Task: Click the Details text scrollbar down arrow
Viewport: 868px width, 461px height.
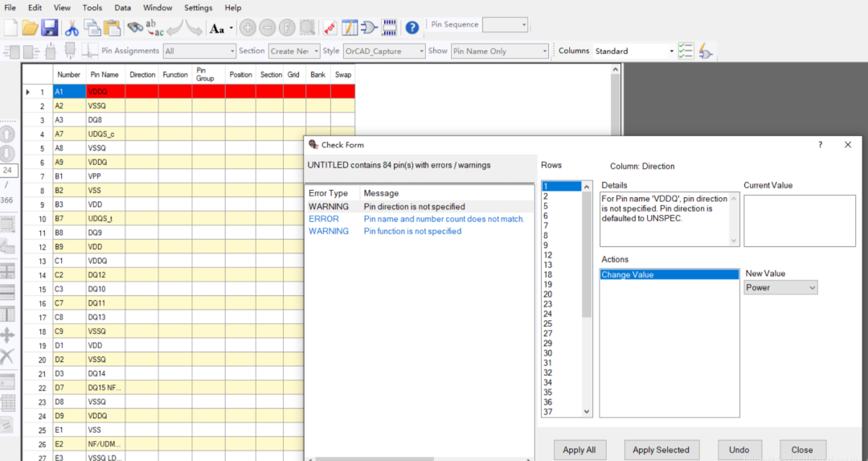Action: tap(734, 241)
